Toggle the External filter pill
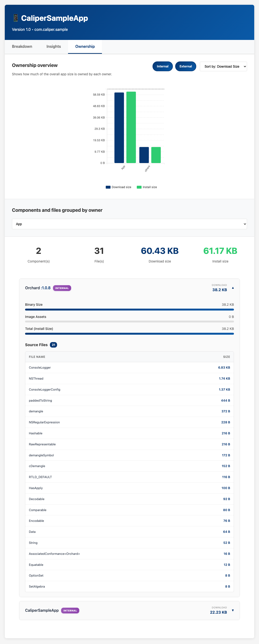Screen dimensions: 259x644 coord(185,66)
